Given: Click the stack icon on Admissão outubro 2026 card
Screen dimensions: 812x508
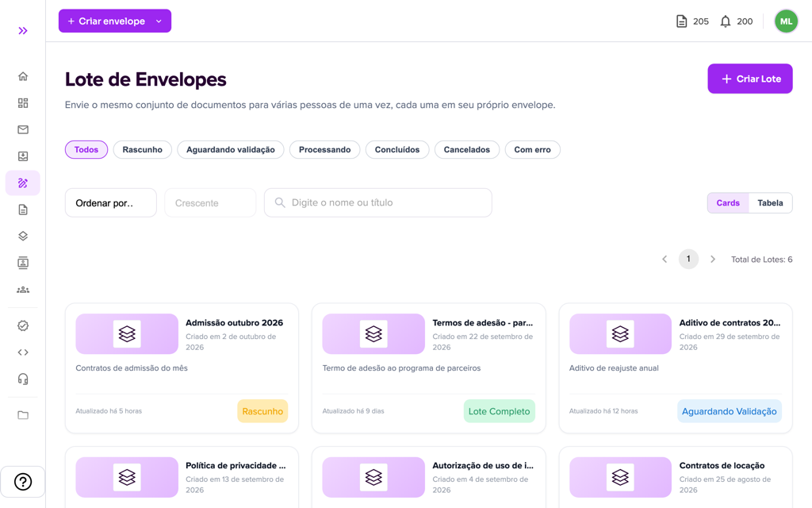Looking at the screenshot, I should click(127, 333).
